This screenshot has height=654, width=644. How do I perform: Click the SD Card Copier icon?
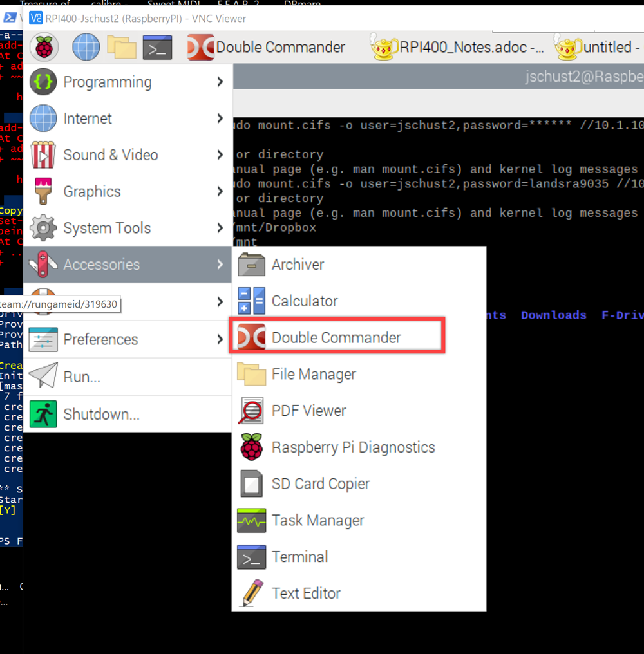pyautogui.click(x=251, y=483)
